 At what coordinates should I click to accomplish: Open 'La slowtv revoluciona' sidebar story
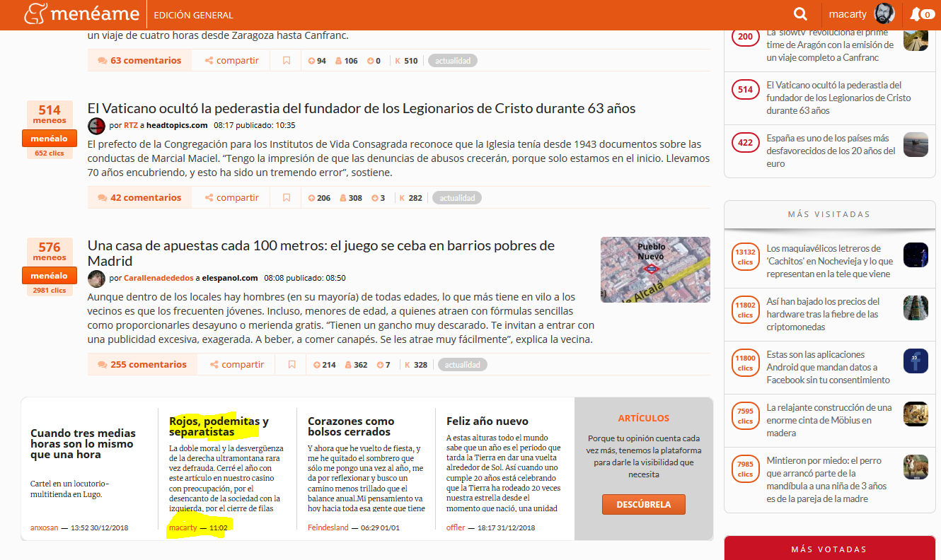coord(829,45)
